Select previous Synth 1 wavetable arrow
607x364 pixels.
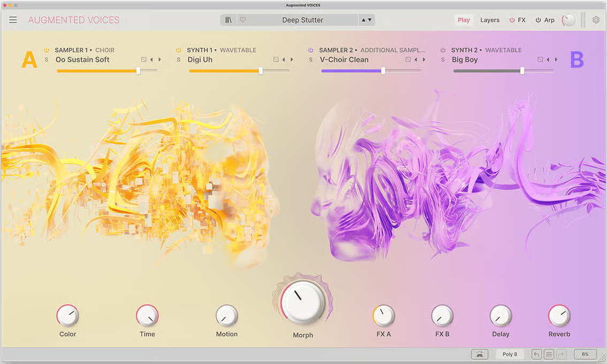pyautogui.click(x=283, y=59)
